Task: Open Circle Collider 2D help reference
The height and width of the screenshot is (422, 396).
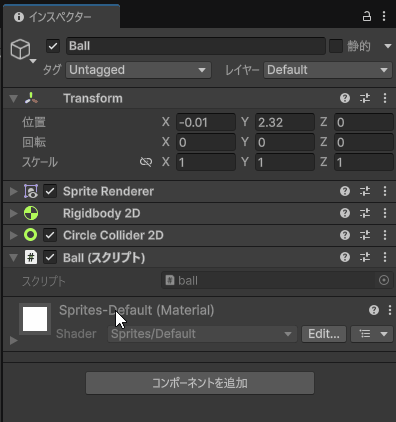Action: tap(345, 235)
